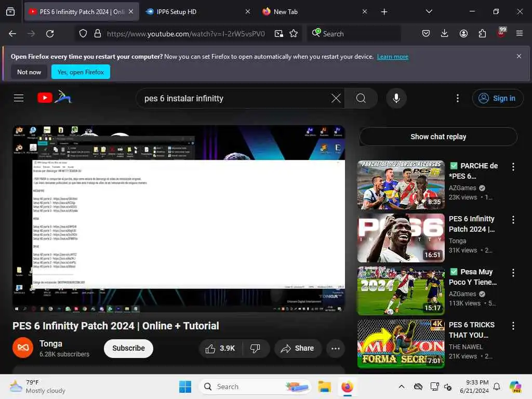Run YouTube search with magnifier button

click(361, 98)
